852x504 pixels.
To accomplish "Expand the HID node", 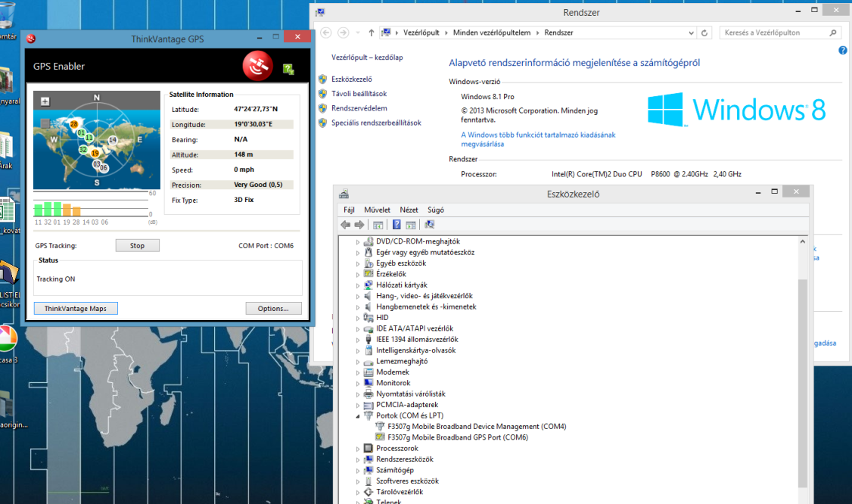I will coord(358,318).
